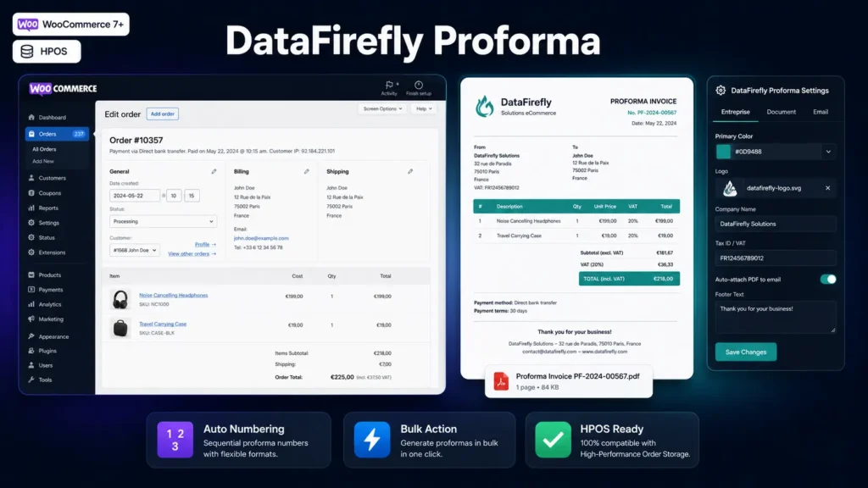Switch to the Entreprise tab
Image resolution: width=868 pixels, height=488 pixels.
pyautogui.click(x=735, y=112)
